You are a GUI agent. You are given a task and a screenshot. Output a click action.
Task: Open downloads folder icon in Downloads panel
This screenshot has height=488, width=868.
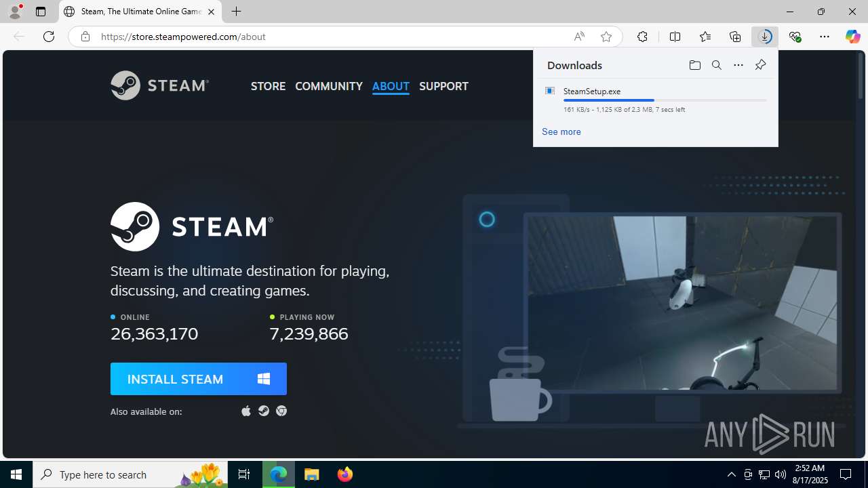[x=694, y=65]
